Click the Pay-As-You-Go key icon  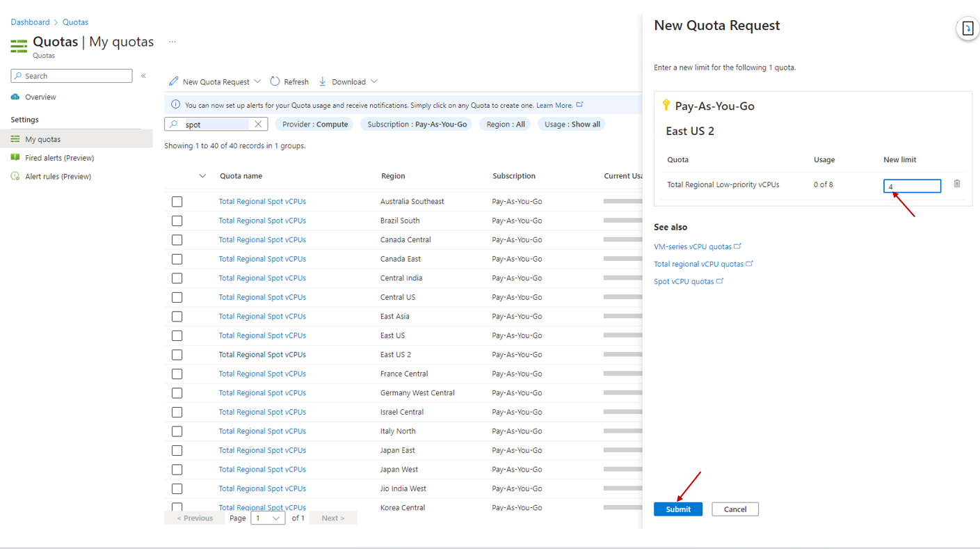[x=666, y=105]
